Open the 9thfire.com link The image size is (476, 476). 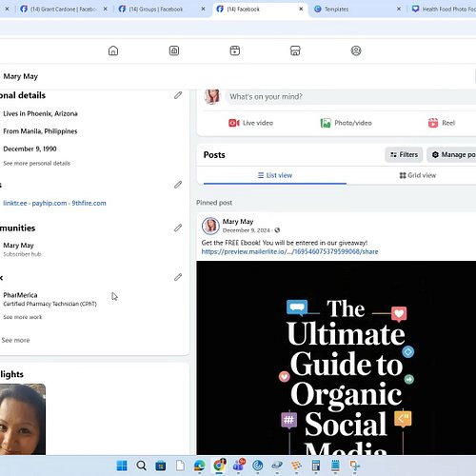(89, 203)
